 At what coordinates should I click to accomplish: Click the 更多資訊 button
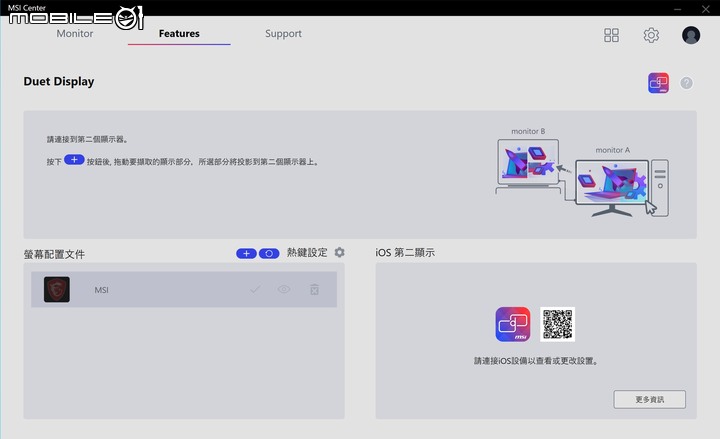point(650,400)
